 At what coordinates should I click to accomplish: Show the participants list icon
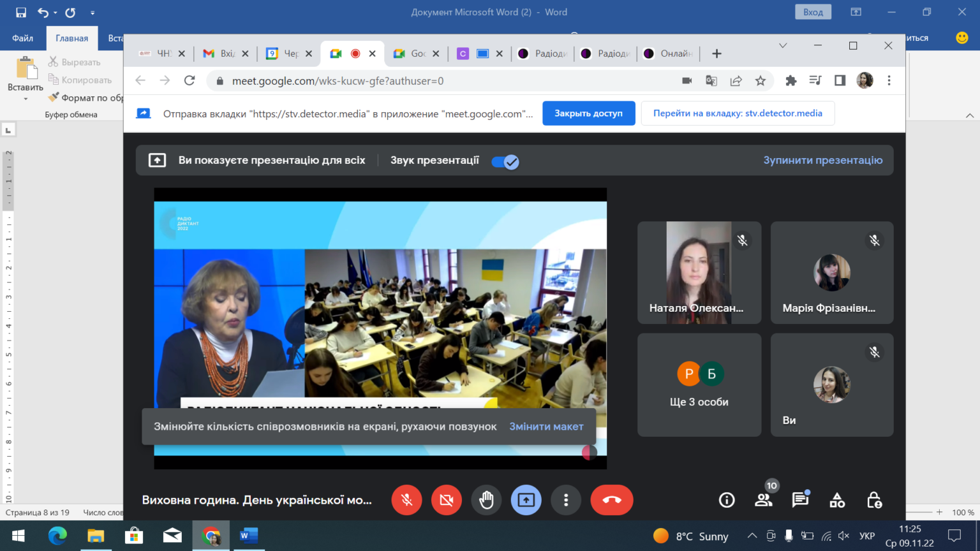pyautogui.click(x=764, y=500)
